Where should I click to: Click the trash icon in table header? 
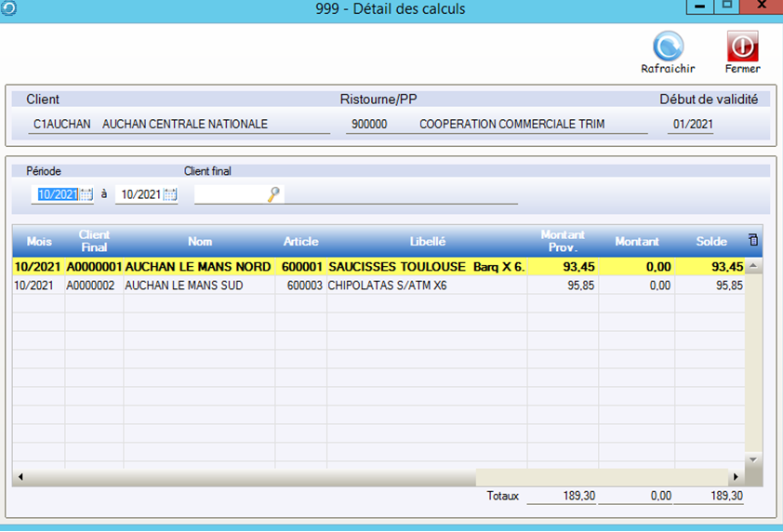753,240
